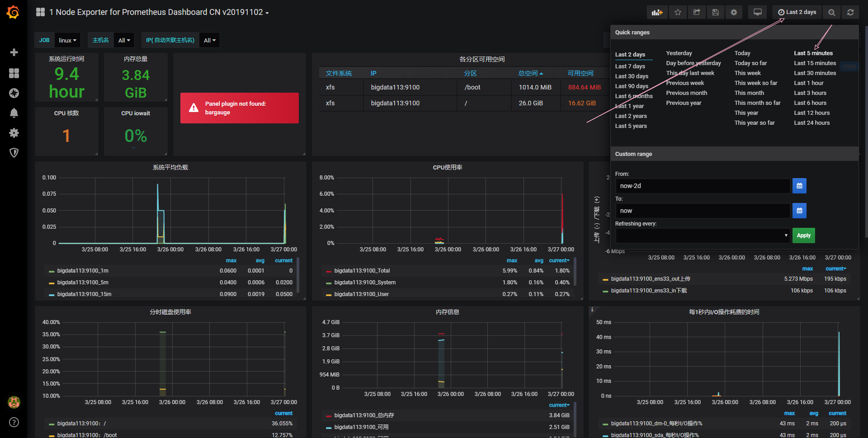
Task: Open Help question mark icon
Action: point(14,422)
